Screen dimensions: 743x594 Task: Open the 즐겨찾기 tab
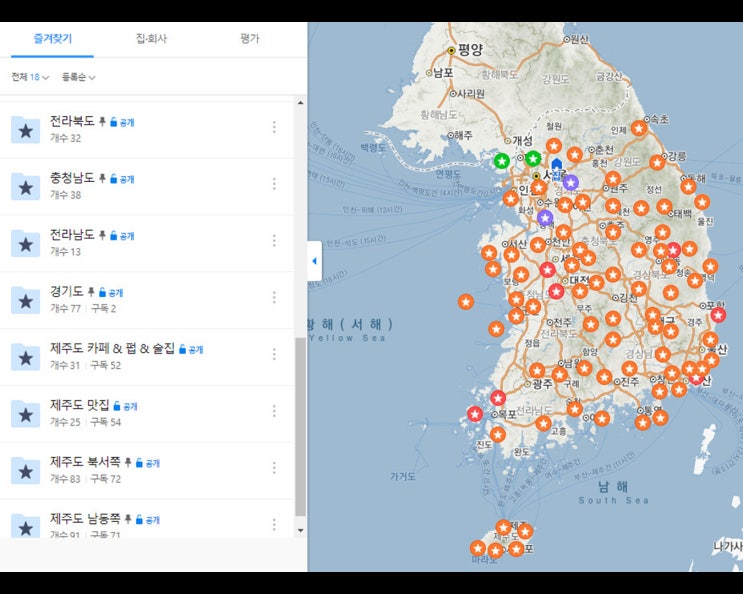tap(52, 38)
